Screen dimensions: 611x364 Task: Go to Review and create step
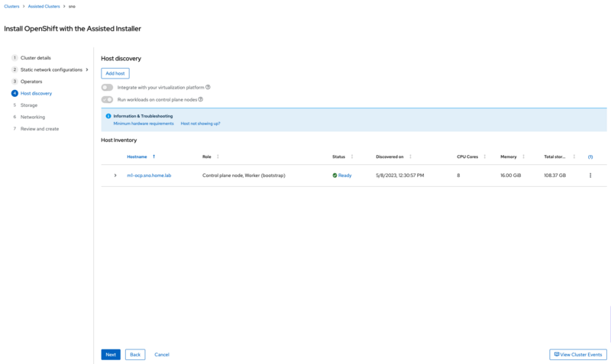[x=40, y=129]
